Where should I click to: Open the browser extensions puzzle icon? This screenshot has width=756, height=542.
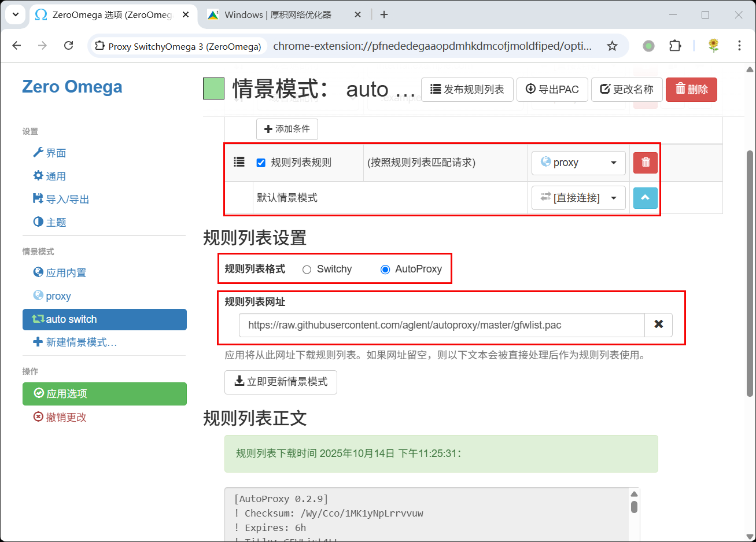[675, 46]
